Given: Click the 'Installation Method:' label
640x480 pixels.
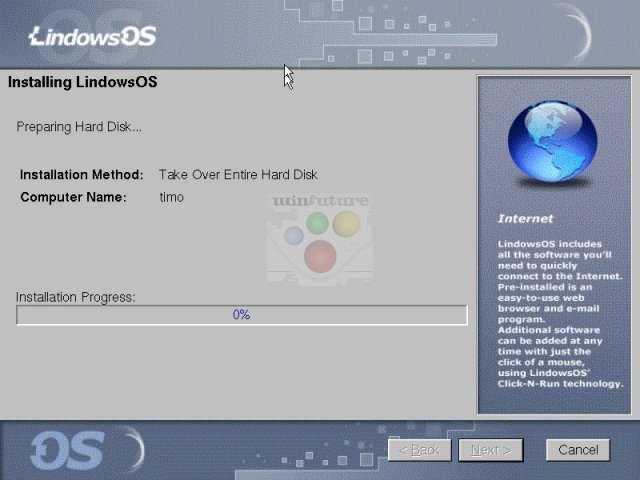Looking at the screenshot, I should coord(82,175).
